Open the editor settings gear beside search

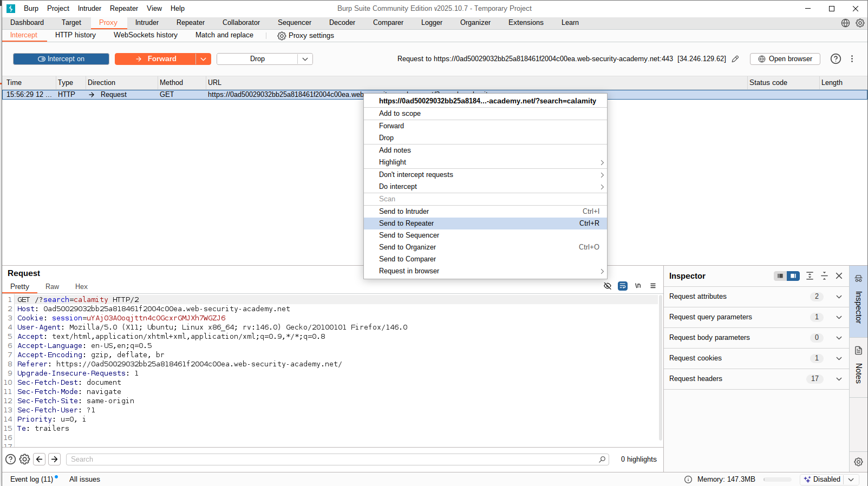(24, 459)
